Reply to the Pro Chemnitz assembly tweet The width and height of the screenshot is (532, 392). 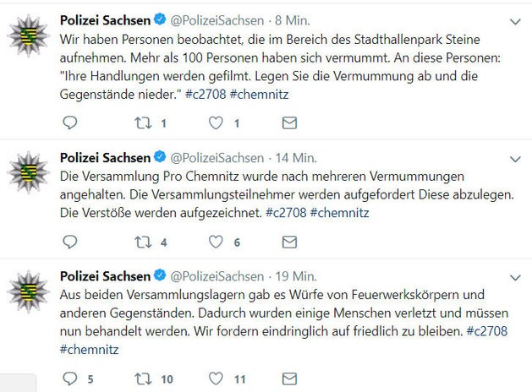click(x=70, y=242)
